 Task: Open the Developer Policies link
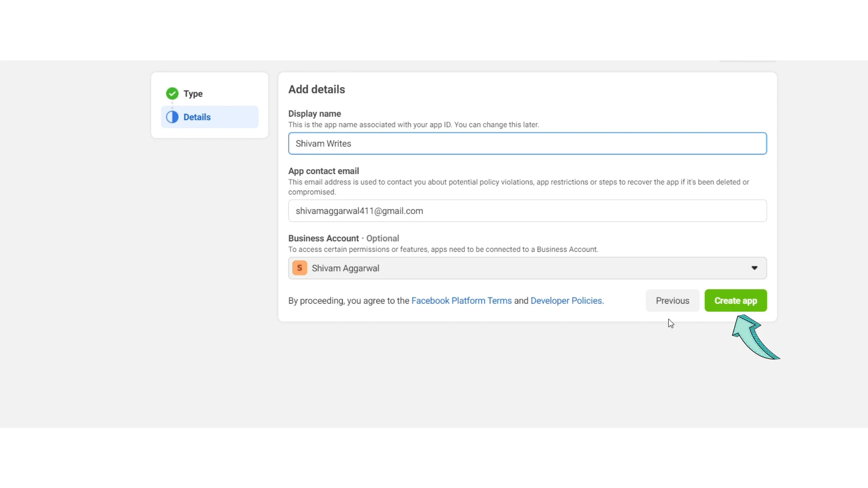point(567,301)
